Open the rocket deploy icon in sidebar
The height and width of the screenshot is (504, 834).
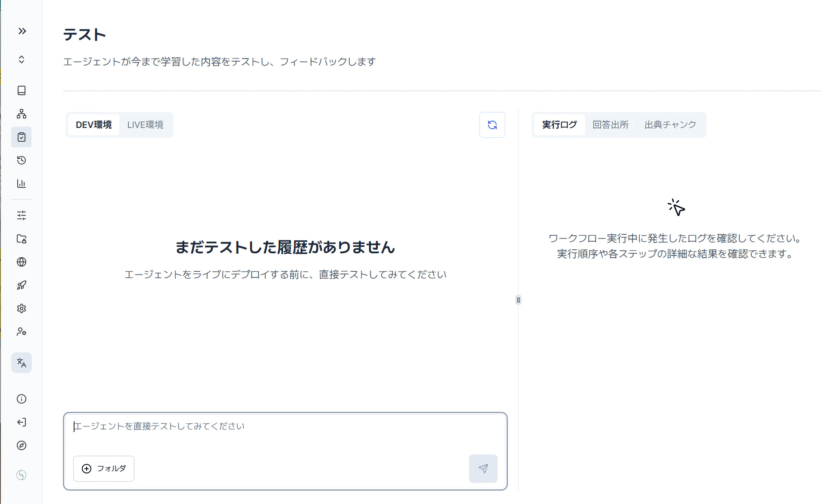(22, 285)
